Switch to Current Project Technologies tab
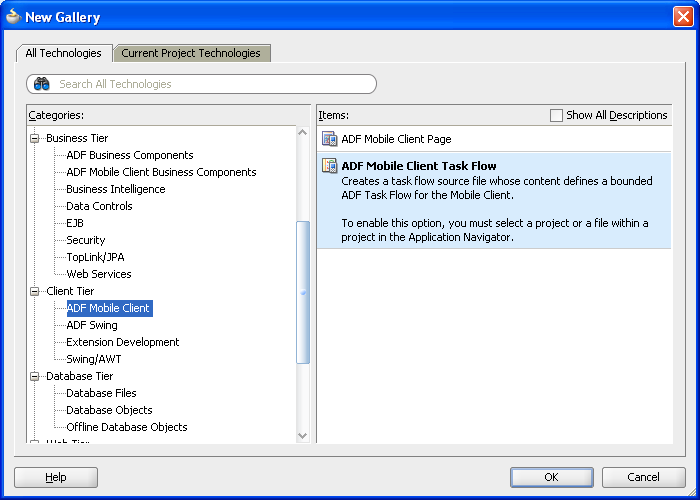 coord(191,53)
